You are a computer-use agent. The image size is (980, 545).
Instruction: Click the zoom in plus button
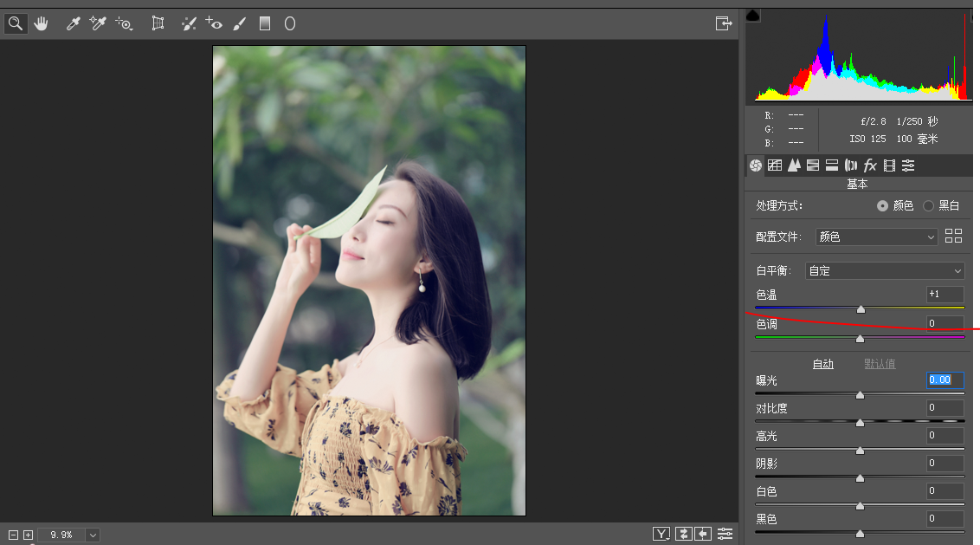coord(28,535)
